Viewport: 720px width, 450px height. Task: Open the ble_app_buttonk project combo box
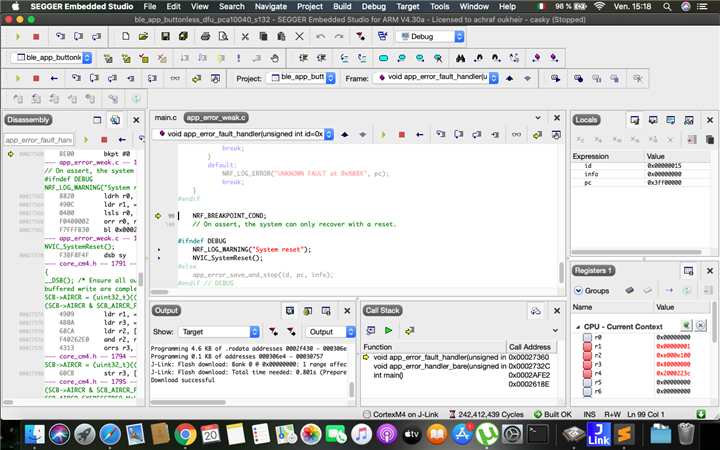tap(51, 57)
